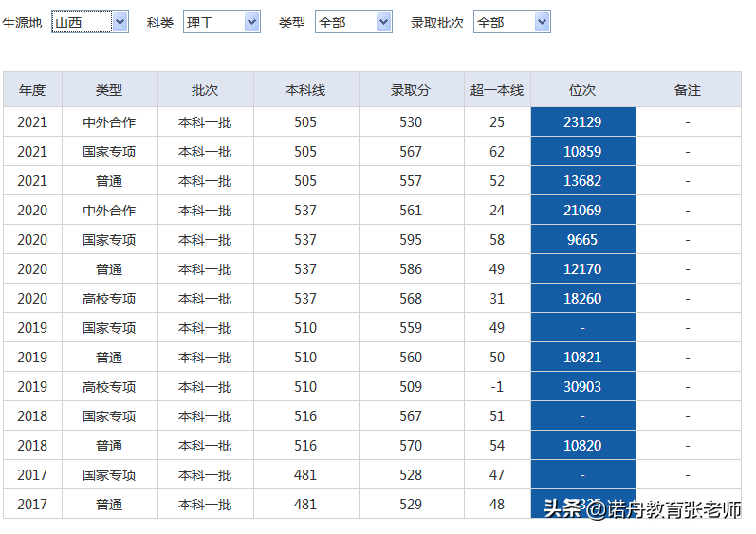Open the 录取批次 dropdown showing 全部
This screenshot has width=756, height=534.
512,22
